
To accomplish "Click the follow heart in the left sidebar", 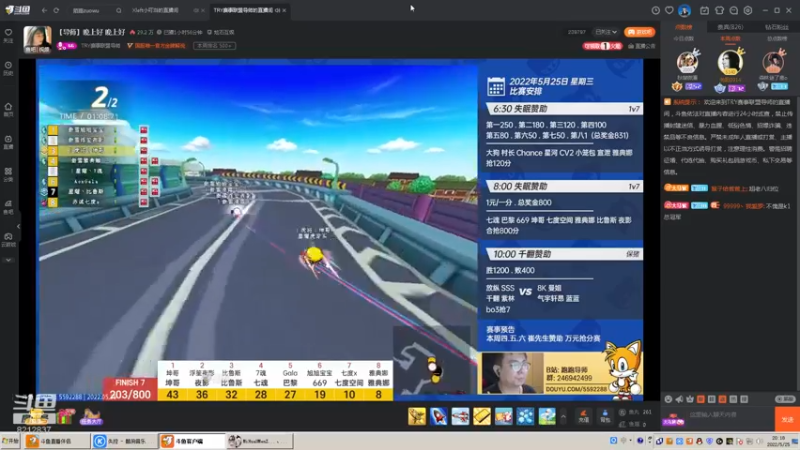I will click(8, 35).
